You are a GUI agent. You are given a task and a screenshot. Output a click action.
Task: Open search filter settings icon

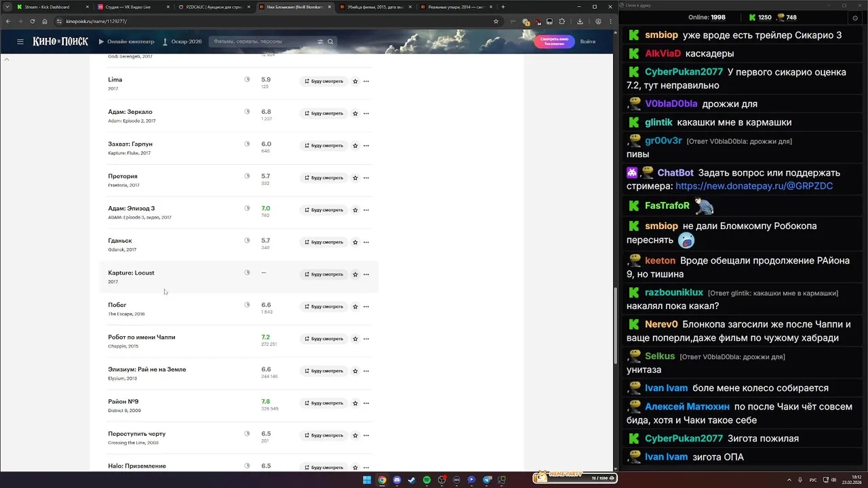point(320,41)
